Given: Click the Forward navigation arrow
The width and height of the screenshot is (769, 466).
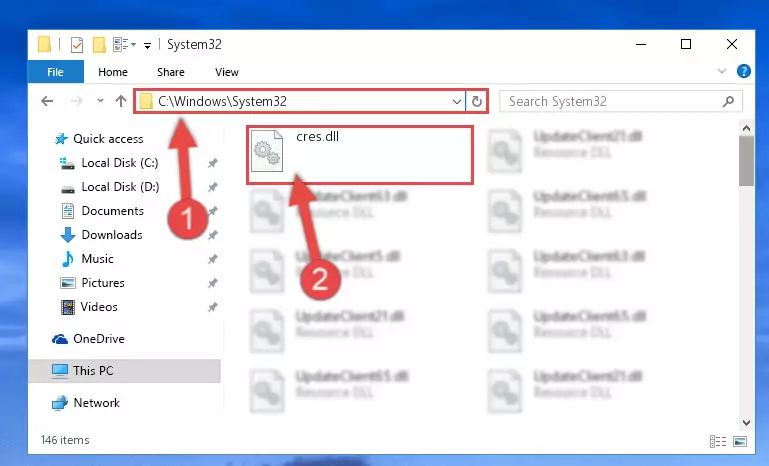Looking at the screenshot, I should point(77,101).
